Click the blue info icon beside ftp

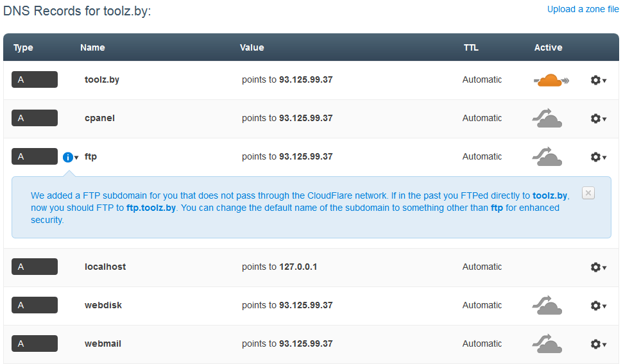[69, 157]
